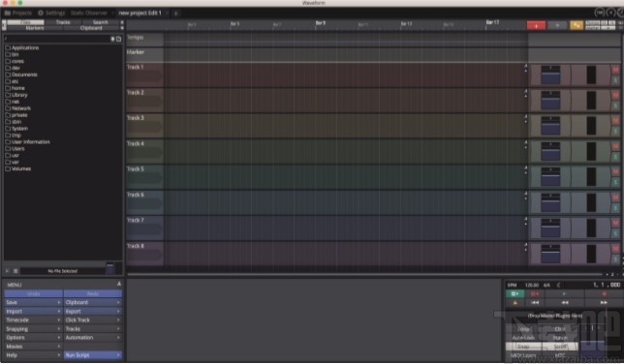This screenshot has height=364, width=624.
Task: Select the new project Edit 1 tab
Action: coord(140,13)
